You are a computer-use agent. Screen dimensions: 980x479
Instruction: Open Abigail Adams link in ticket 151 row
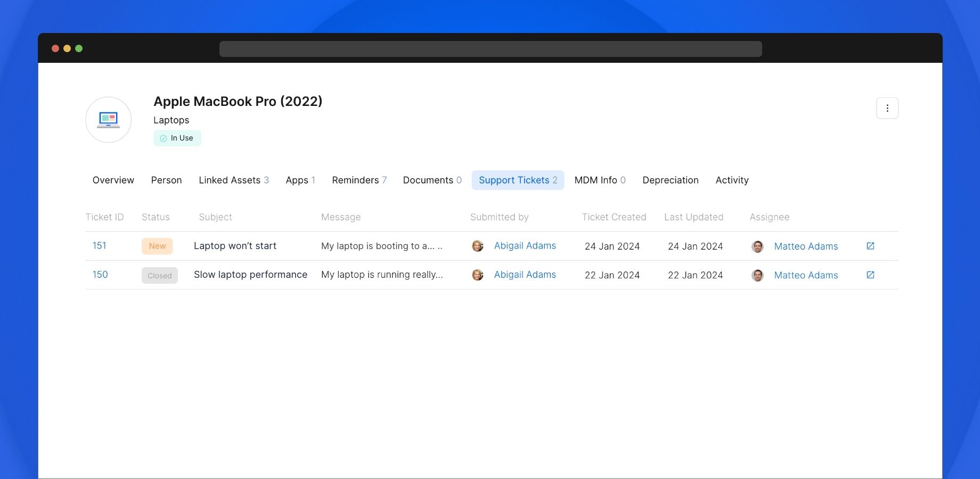point(525,245)
